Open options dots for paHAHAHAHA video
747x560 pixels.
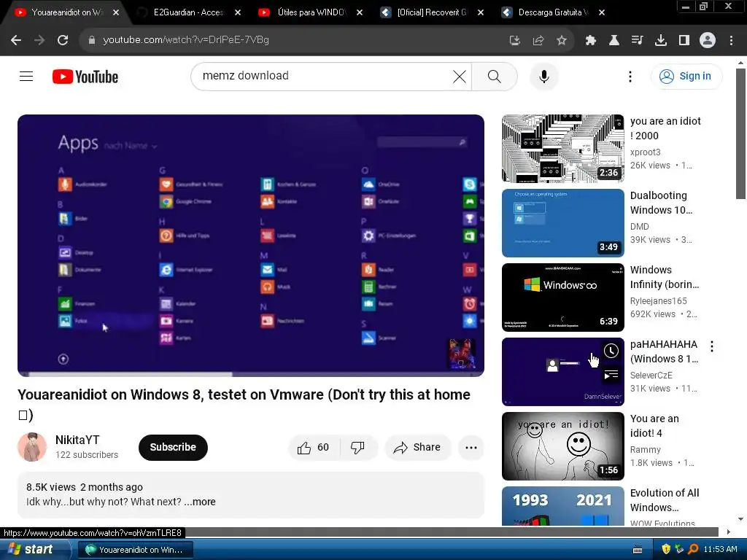coord(712,346)
